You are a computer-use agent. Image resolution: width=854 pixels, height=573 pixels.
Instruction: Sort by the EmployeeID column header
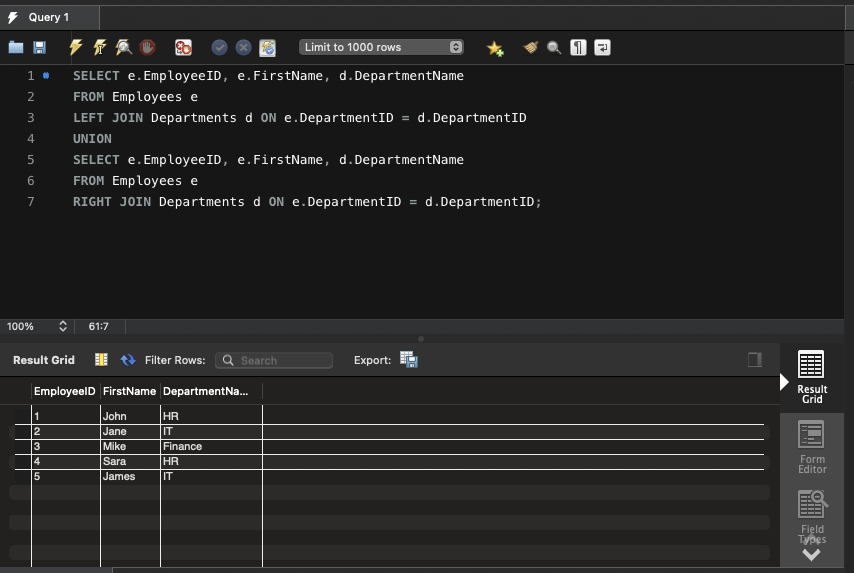[65, 391]
